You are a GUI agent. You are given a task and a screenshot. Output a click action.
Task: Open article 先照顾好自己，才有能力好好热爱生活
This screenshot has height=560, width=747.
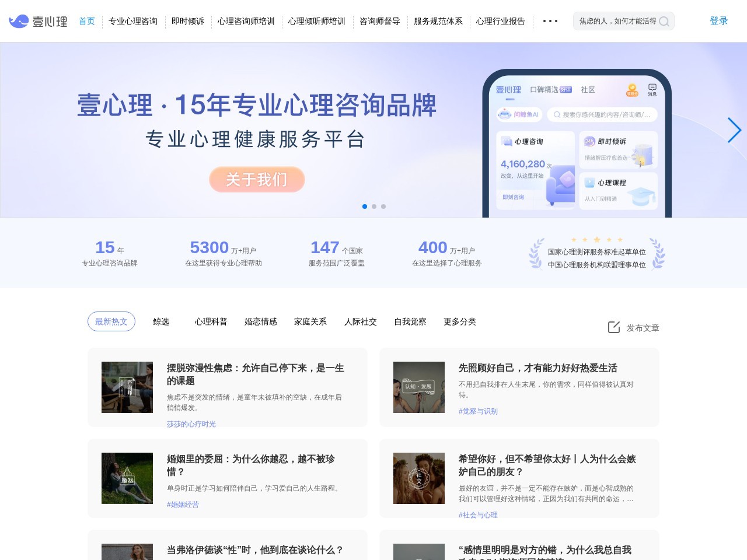[x=537, y=368]
